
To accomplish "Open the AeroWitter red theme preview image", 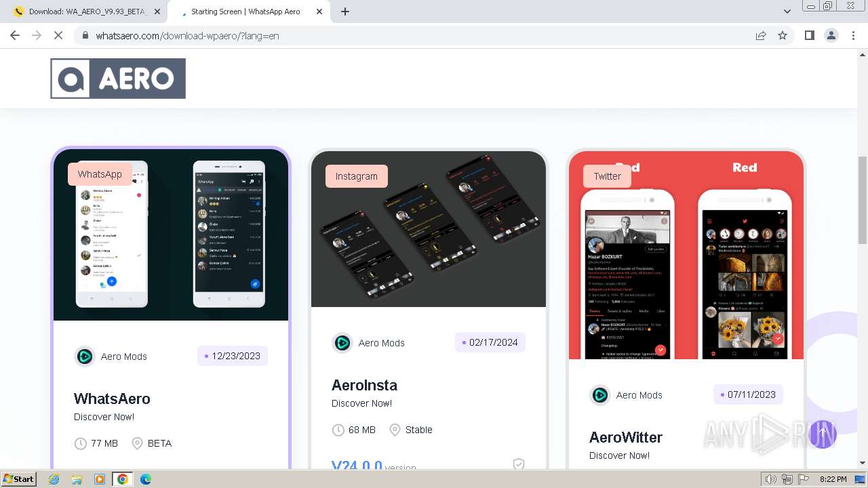I will point(686,255).
